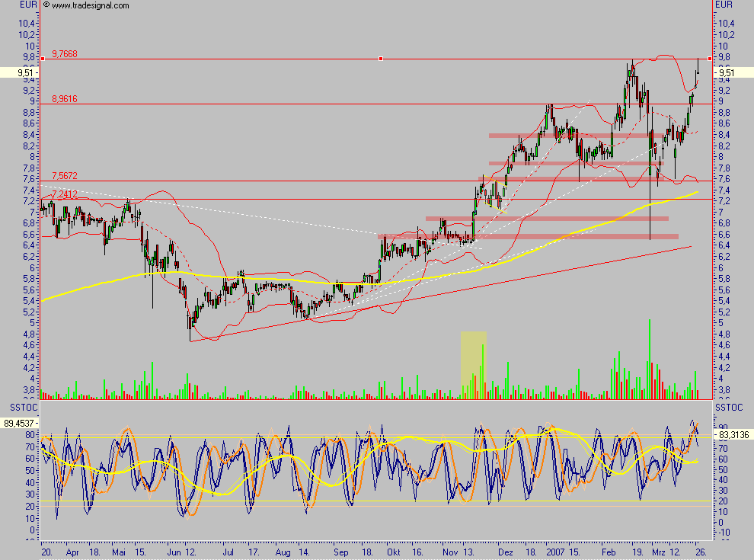Click the 7,2412 horizontal line label
This screenshot has width=754, height=560.
65,194
